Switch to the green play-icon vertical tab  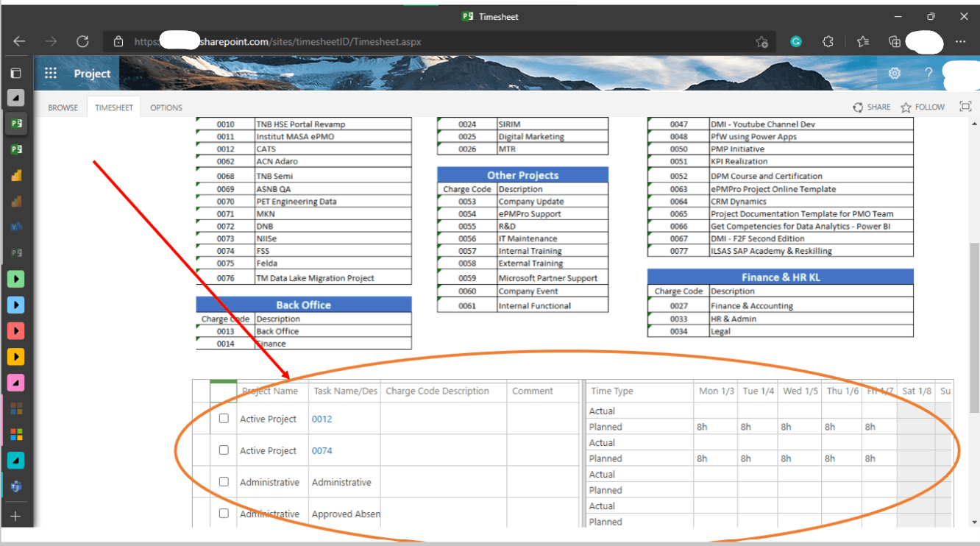coord(15,279)
